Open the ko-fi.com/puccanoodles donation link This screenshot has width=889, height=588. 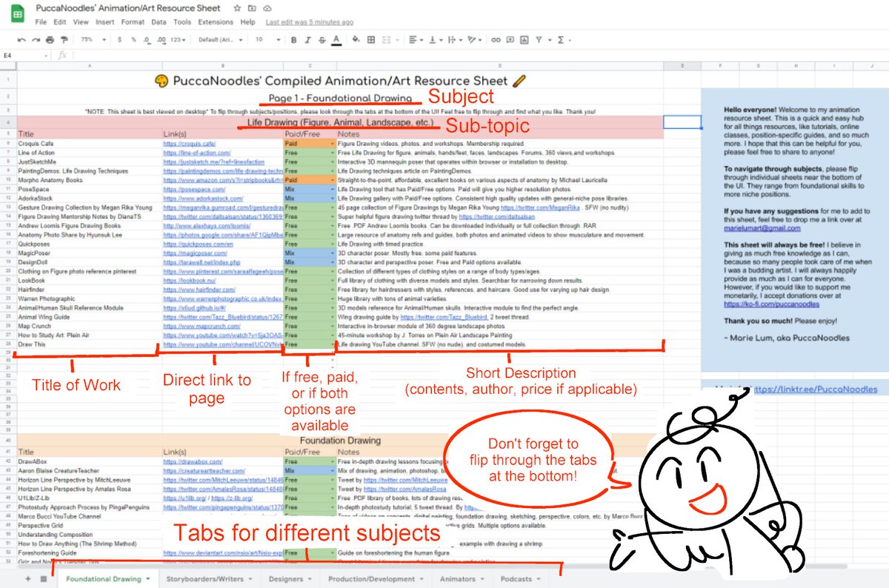(770, 304)
